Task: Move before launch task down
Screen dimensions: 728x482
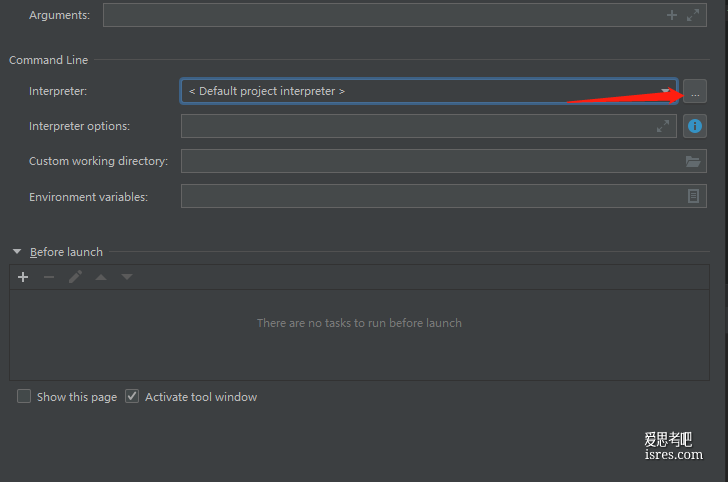Action: click(127, 277)
